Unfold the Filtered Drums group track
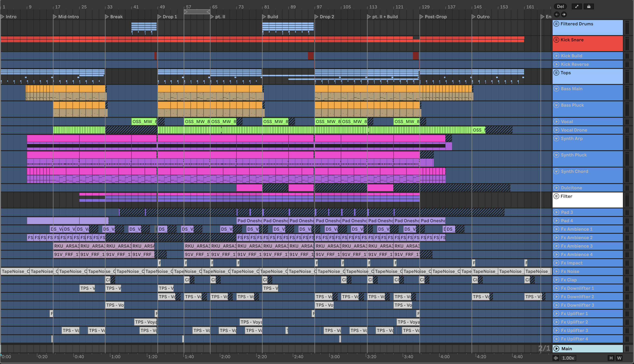Image resolution: width=634 pixels, height=364 pixels. 556,24
